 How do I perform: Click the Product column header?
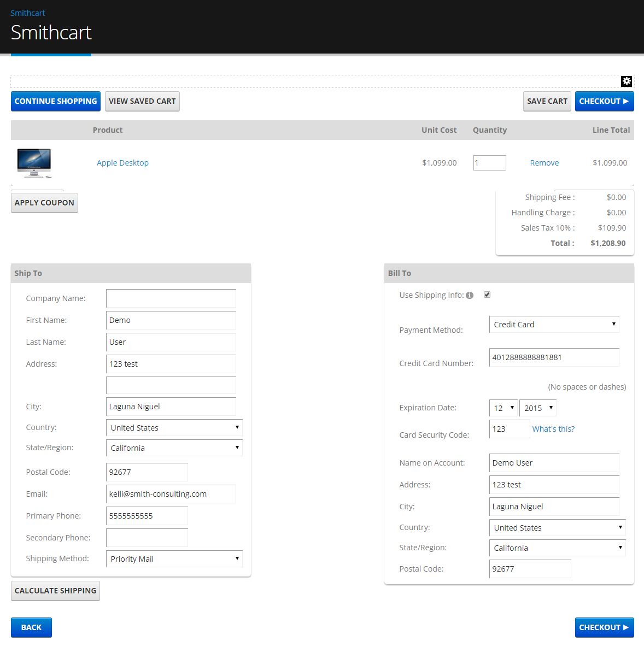point(108,131)
